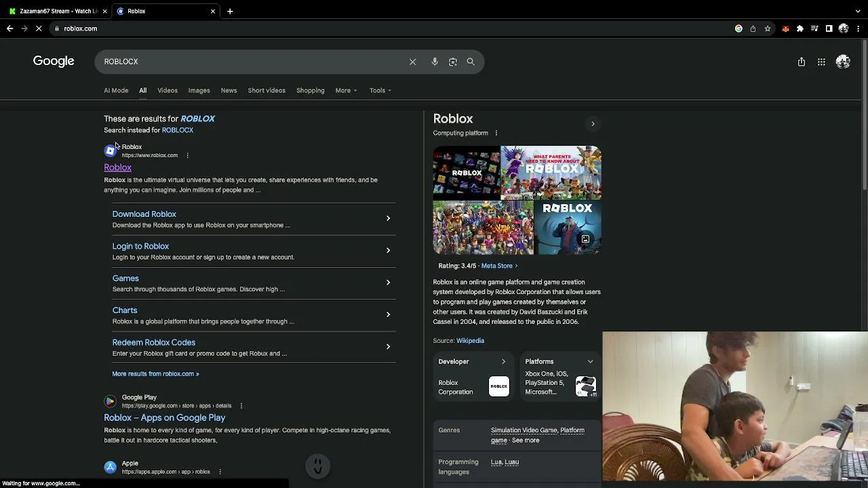Close the Zazaman67 Stream tab
This screenshot has height=488, width=868.
pyautogui.click(x=104, y=11)
